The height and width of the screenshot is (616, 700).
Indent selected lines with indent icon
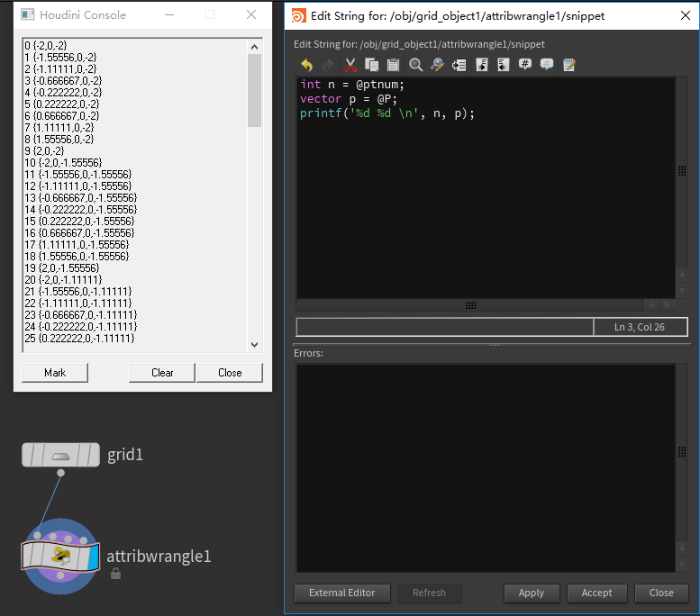(x=482, y=65)
